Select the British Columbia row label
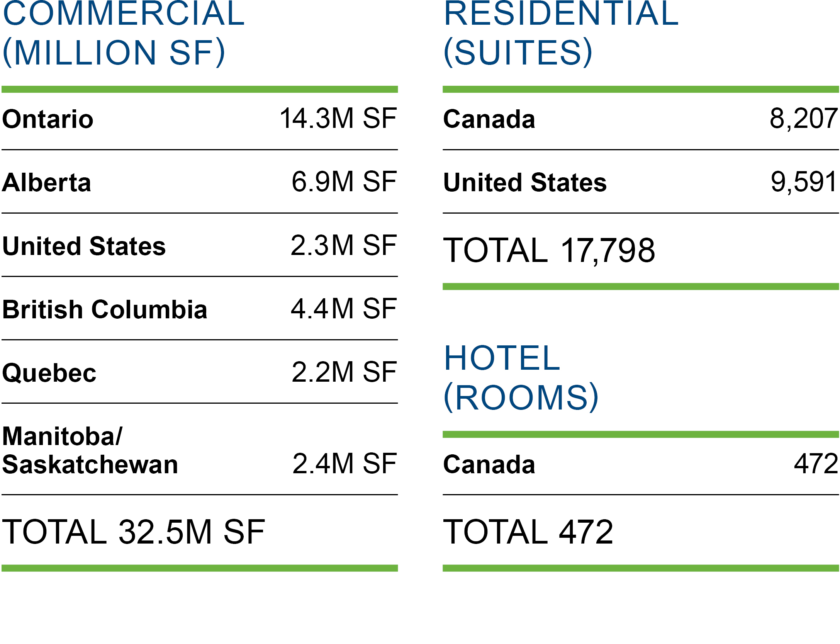This screenshot has width=840, height=644. [x=105, y=309]
